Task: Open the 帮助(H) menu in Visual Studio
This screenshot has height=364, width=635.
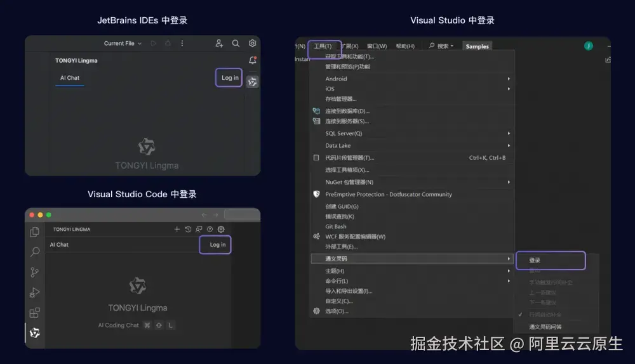Action: click(x=405, y=46)
